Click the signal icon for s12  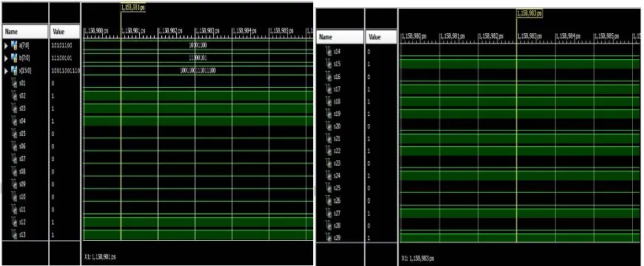[x=15, y=222]
